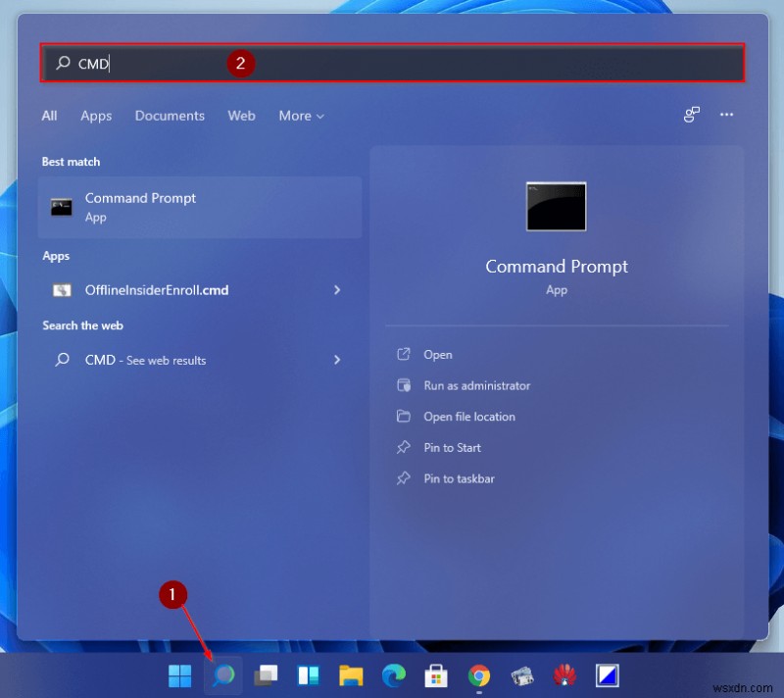Image resolution: width=784 pixels, height=698 pixels.
Task: Switch to the Web filter tab
Action: [x=241, y=116]
